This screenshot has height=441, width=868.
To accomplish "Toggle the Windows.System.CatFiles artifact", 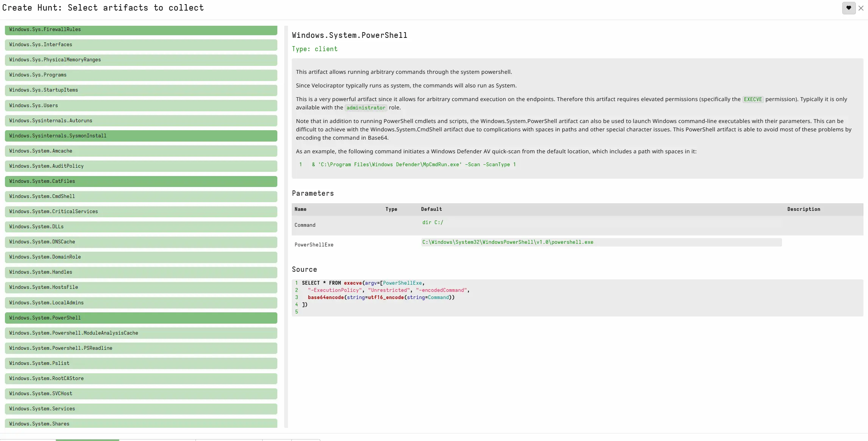I will coord(141,181).
